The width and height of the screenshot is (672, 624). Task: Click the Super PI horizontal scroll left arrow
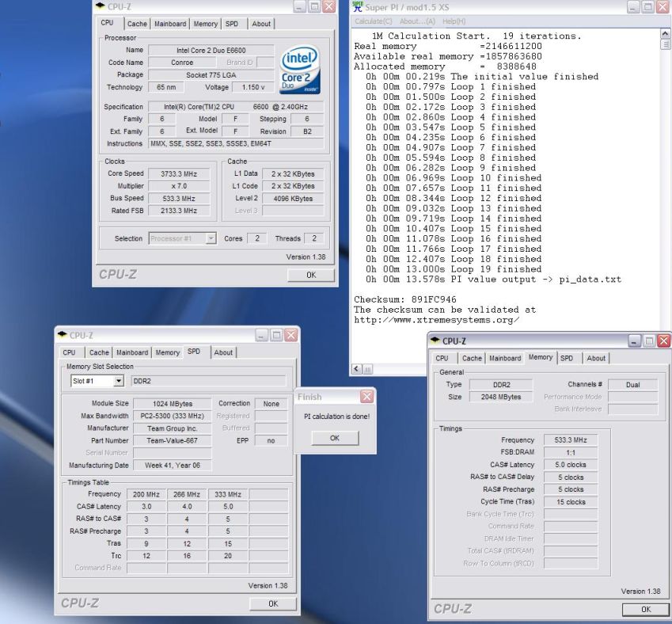pyautogui.click(x=356, y=369)
